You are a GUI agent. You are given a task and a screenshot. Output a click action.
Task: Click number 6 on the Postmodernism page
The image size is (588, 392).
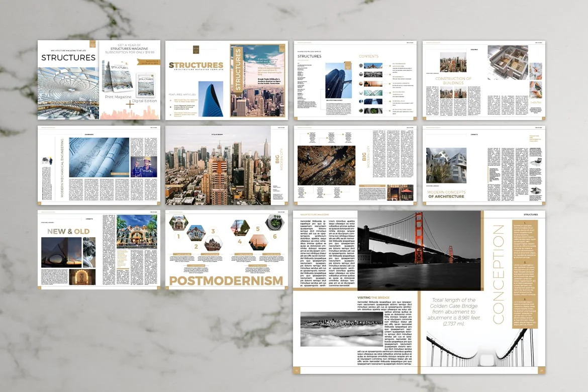click(275, 236)
